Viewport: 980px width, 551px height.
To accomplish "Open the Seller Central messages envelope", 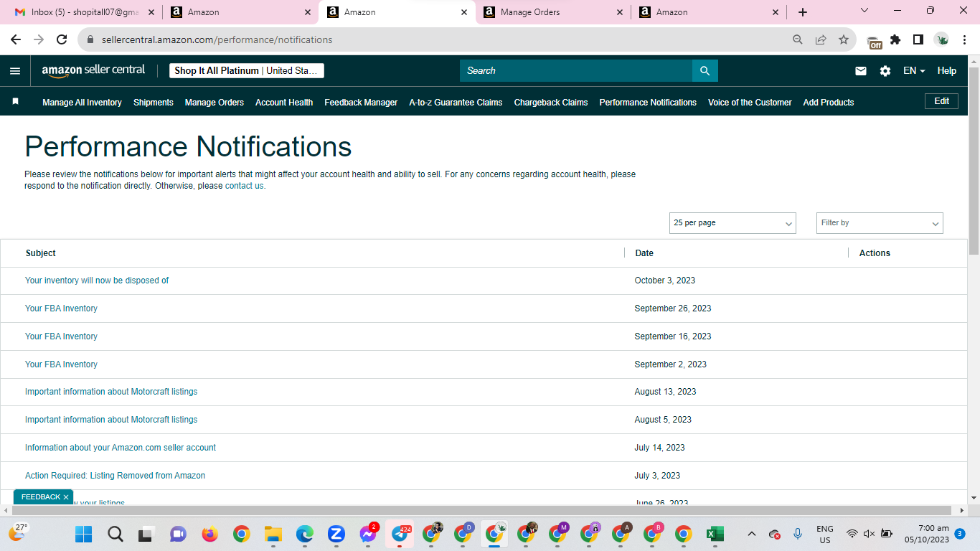I will (x=861, y=71).
